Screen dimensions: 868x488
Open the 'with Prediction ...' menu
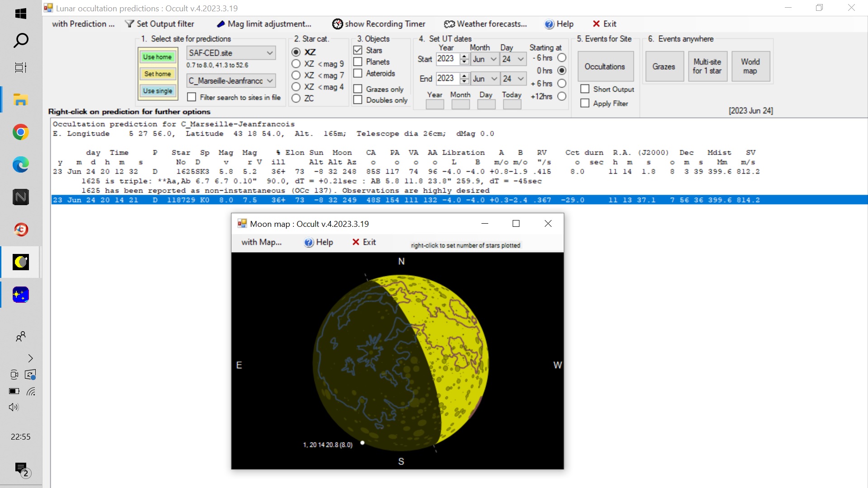[x=83, y=24]
